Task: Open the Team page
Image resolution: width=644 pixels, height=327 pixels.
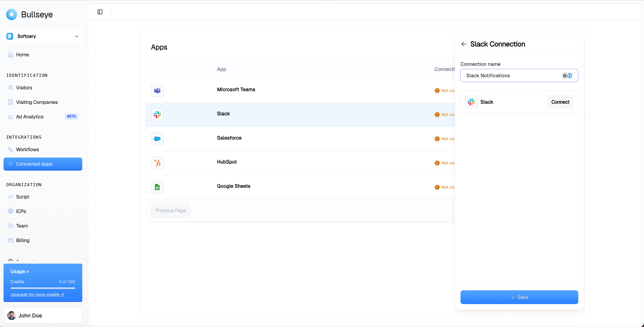Action: tap(22, 225)
